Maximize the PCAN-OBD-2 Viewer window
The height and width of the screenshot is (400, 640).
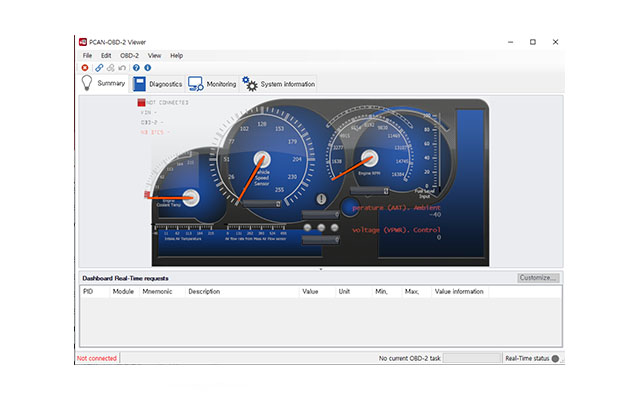533,42
